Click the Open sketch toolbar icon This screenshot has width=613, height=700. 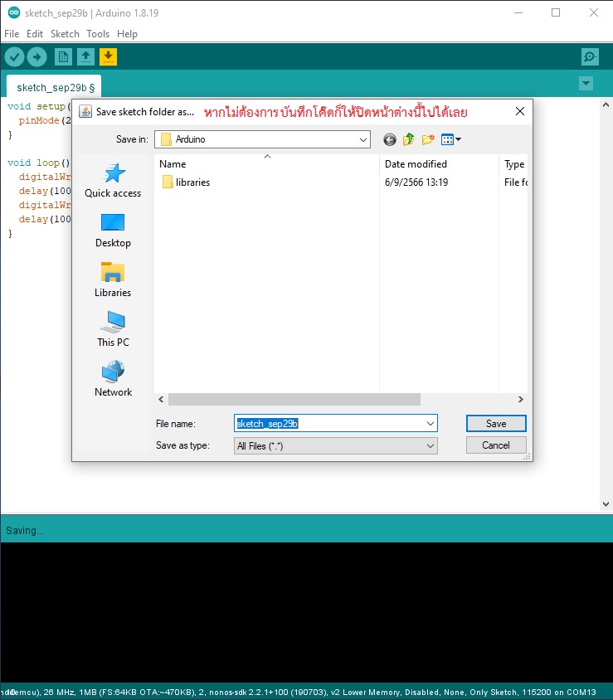(x=85, y=56)
